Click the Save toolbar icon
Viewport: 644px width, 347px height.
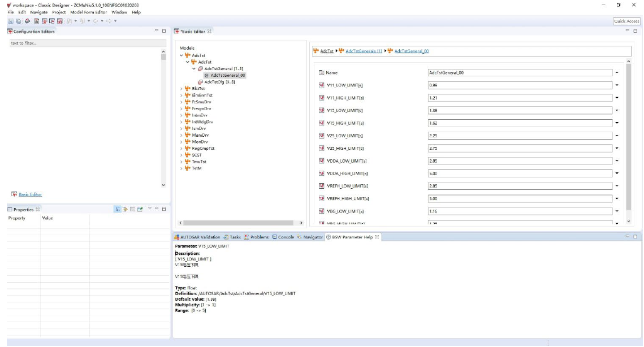point(11,21)
